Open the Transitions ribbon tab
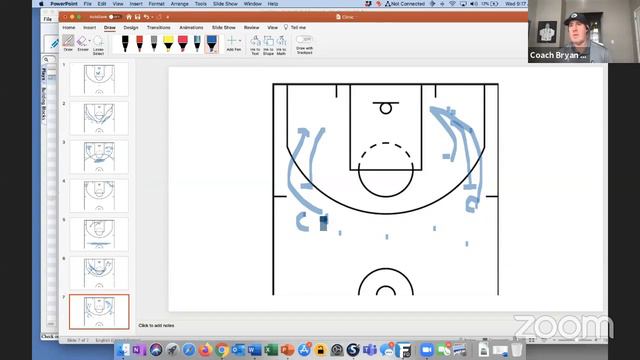The width and height of the screenshot is (640, 360). pyautogui.click(x=159, y=27)
